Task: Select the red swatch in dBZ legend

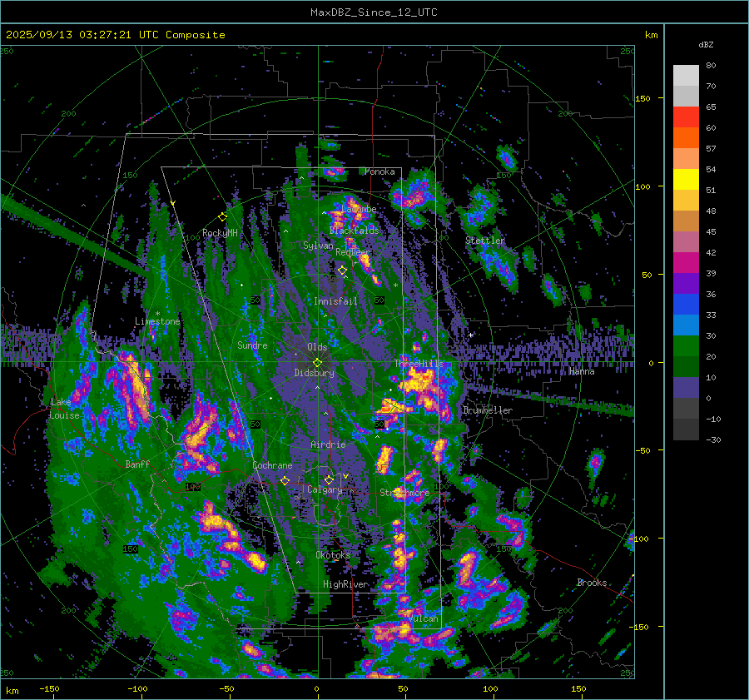Action: pyautogui.click(x=686, y=117)
